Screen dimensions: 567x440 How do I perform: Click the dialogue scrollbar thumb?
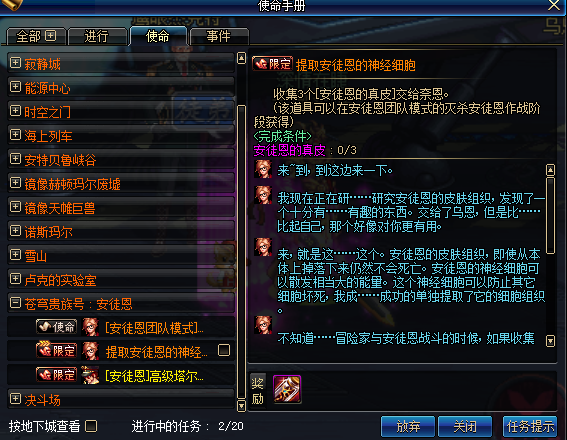(550, 215)
